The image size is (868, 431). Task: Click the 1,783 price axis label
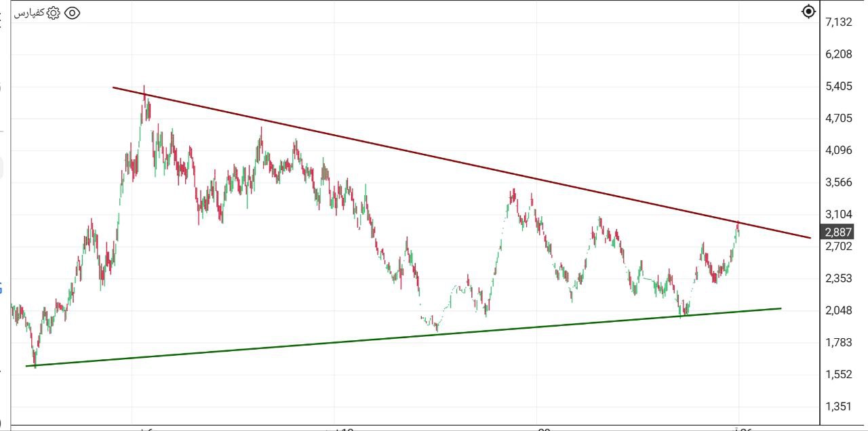click(x=838, y=342)
